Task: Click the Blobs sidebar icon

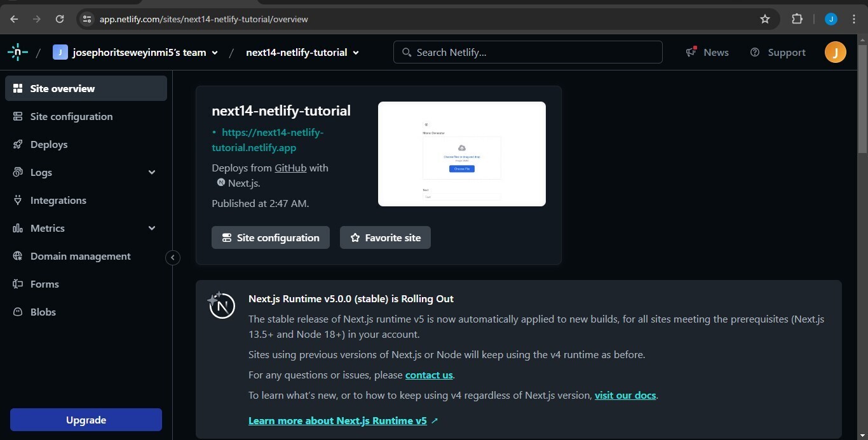Action: point(18,312)
